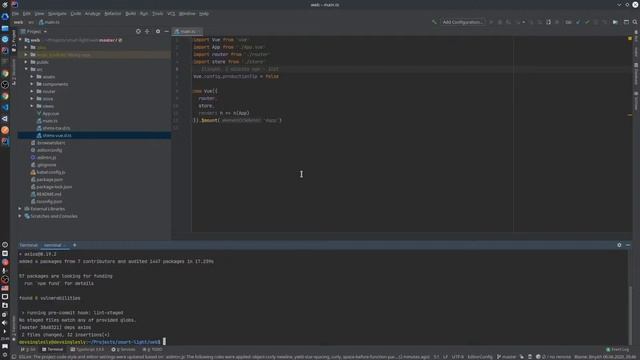The image size is (640, 360).
Task: Click main.ts breadcrumb in navigation bar
Action: coord(49,22)
